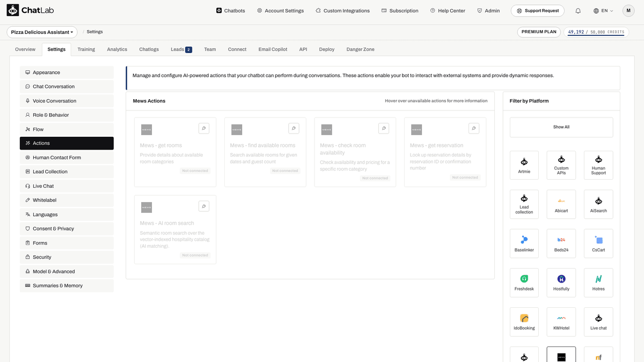Click the credits usage progress bar
The height and width of the screenshot is (362, 644).
click(596, 36)
